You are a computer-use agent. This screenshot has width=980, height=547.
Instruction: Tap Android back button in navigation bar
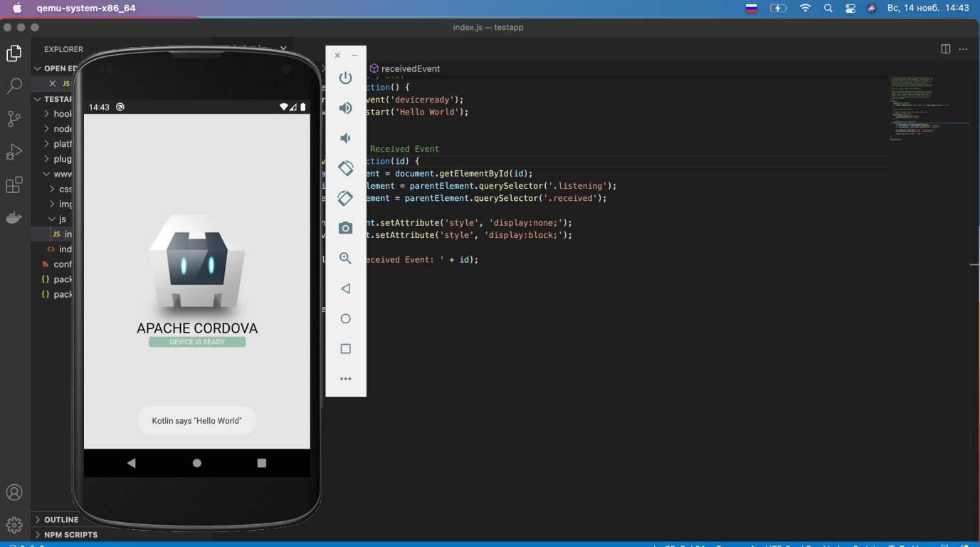pyautogui.click(x=131, y=463)
